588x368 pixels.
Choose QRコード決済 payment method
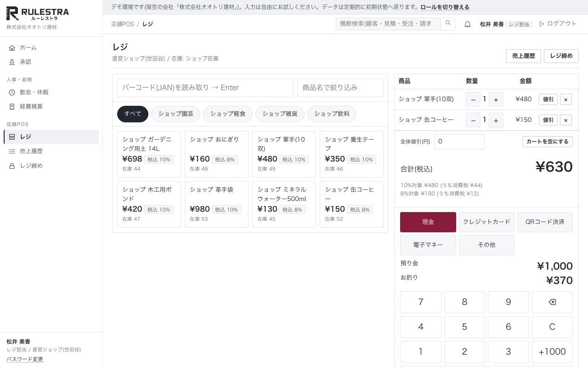pyautogui.click(x=545, y=222)
